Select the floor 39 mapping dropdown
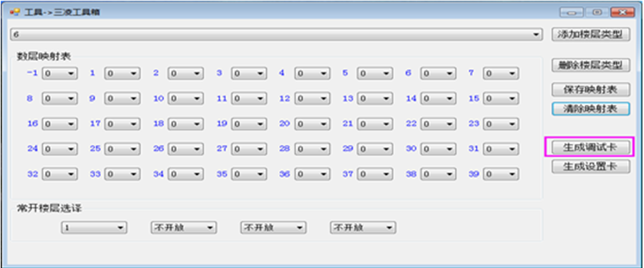 tap(501, 174)
